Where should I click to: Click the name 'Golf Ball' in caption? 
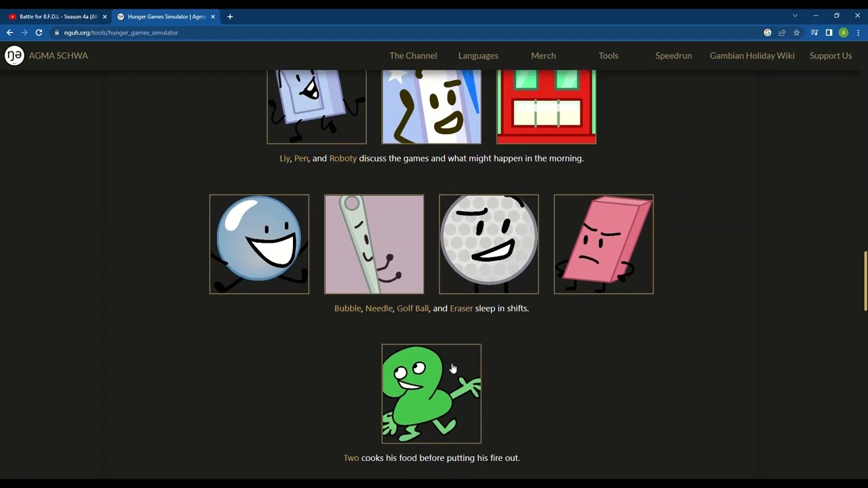point(412,308)
